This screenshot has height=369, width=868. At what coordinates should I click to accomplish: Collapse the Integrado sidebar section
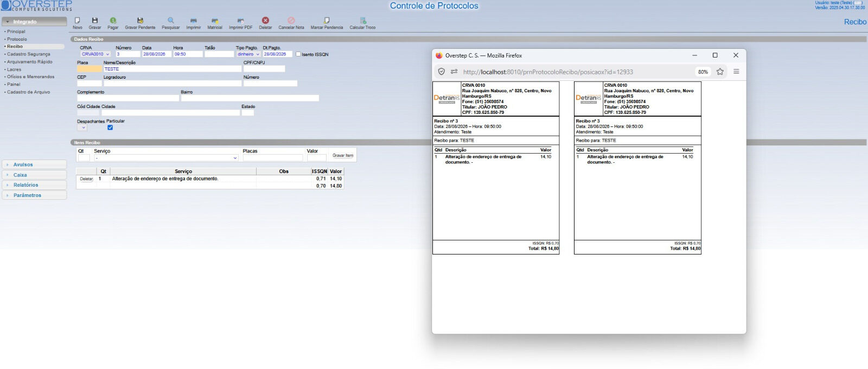34,22
